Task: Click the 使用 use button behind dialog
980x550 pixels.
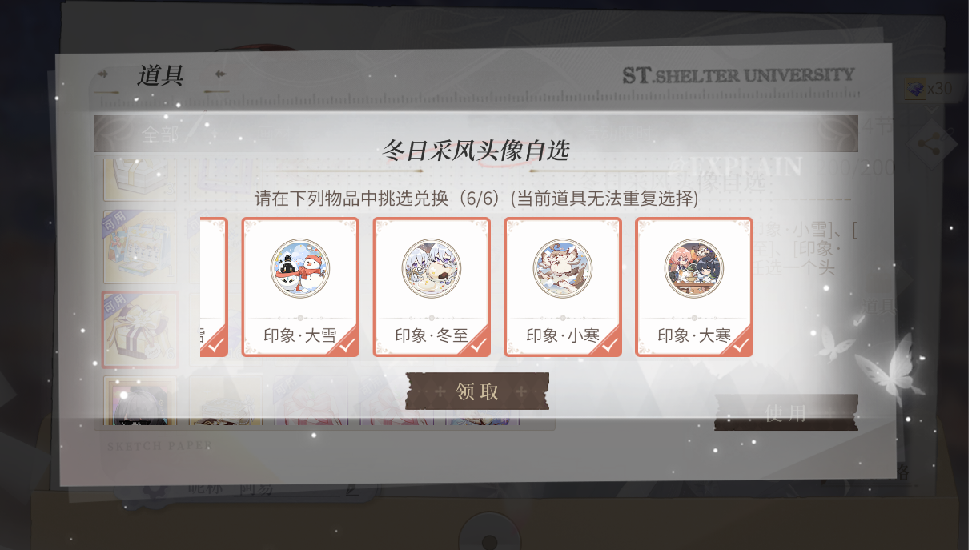Action: coord(786,412)
